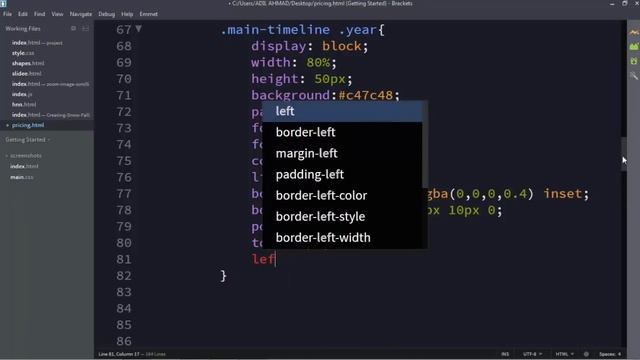640x360 pixels.
Task: Collapse code at line 67 fold arrow
Action: pos(139,29)
